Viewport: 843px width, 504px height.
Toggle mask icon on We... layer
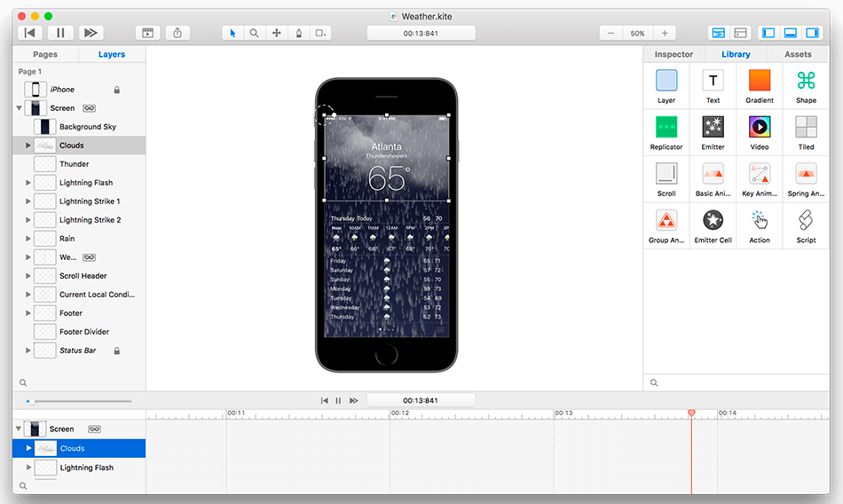click(x=90, y=257)
